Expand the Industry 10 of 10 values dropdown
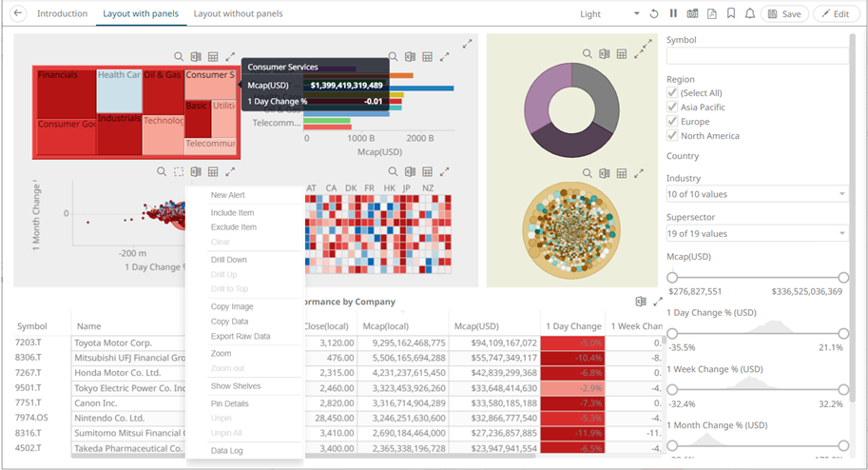 [x=756, y=194]
